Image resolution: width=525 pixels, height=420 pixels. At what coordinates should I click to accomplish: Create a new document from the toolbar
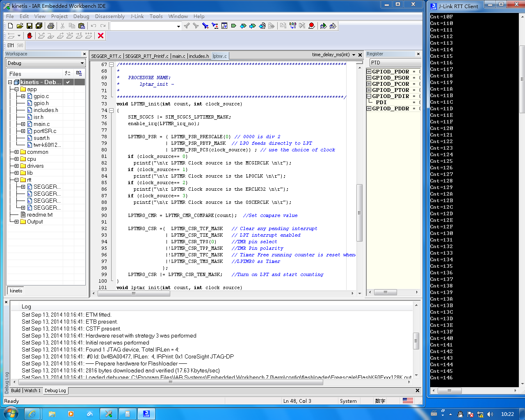point(10,26)
